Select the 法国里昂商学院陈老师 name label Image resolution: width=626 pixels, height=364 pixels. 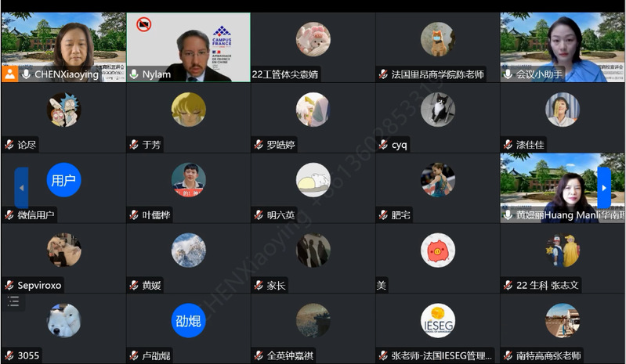(437, 74)
